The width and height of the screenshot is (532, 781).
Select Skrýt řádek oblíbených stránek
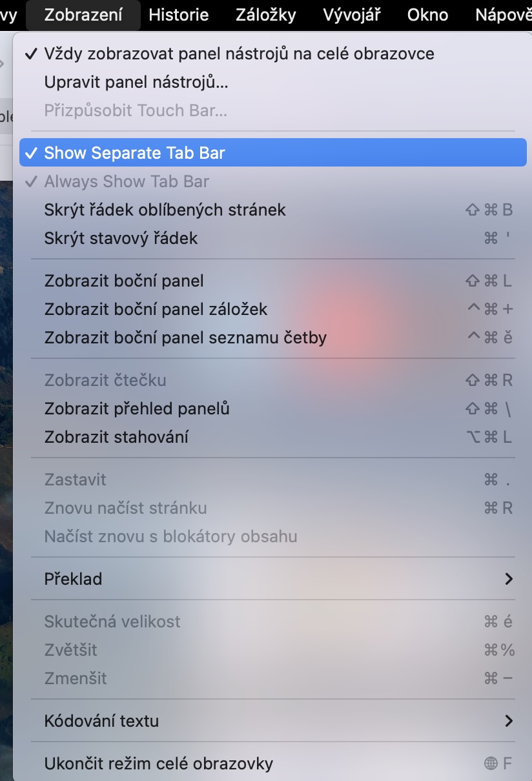tap(165, 210)
